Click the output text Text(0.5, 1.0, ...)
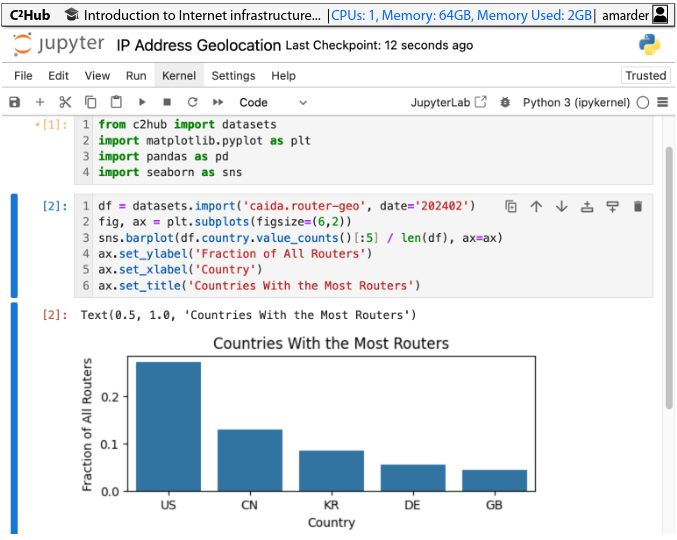Viewport: 677px width, 540px height. pyautogui.click(x=248, y=315)
